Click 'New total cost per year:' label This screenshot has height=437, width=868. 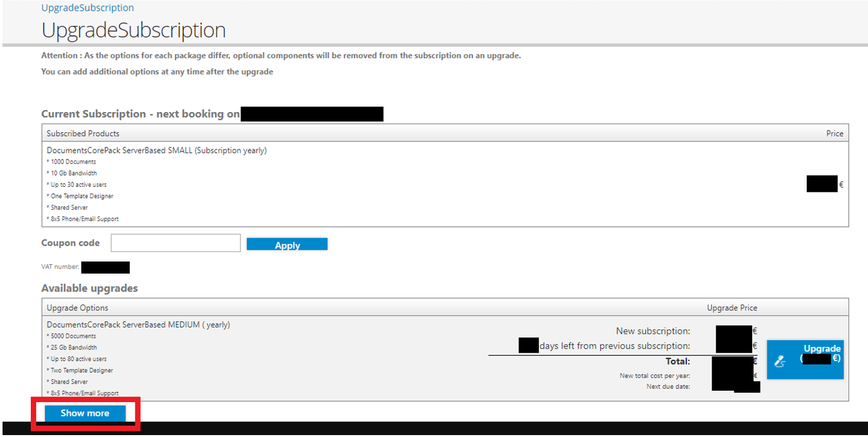[x=655, y=376]
